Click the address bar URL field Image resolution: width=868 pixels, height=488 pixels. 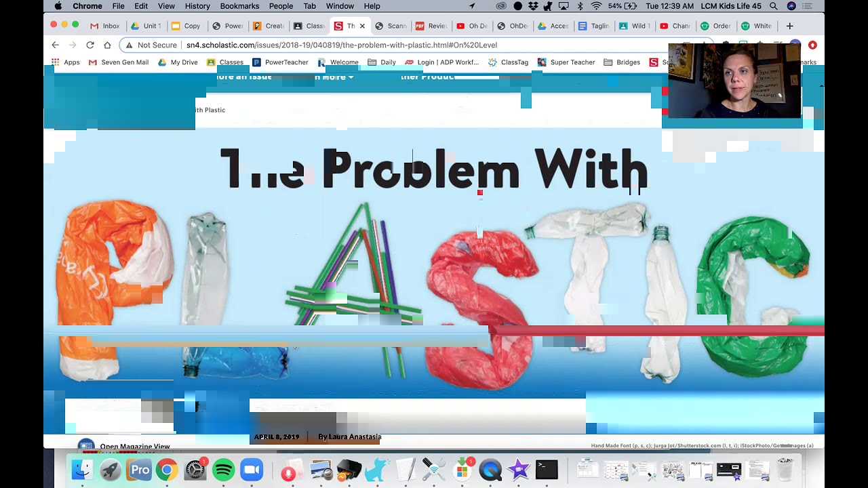[342, 45]
